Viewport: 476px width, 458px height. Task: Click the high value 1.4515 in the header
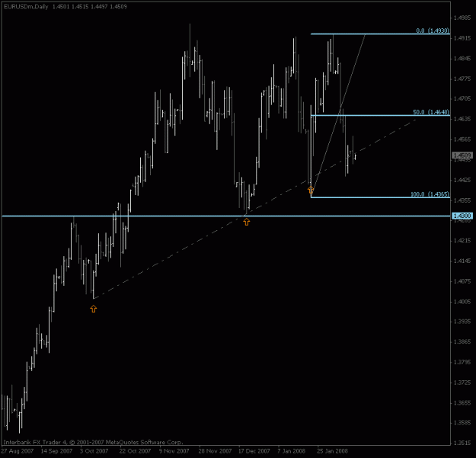pos(80,7)
